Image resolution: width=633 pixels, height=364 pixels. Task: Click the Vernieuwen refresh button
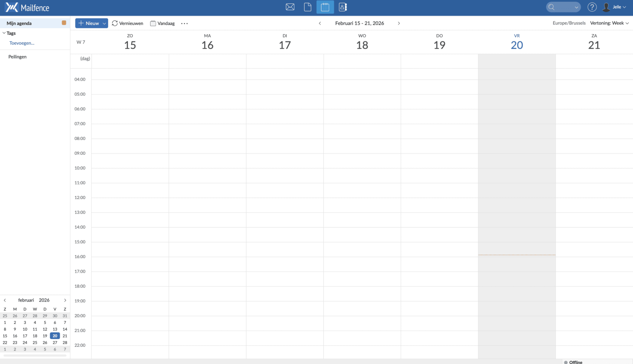127,23
